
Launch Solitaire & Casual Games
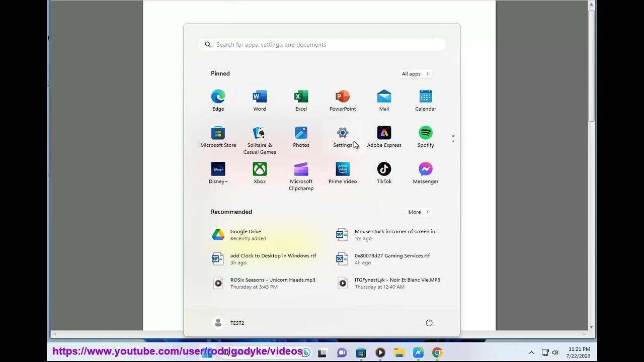point(260,140)
